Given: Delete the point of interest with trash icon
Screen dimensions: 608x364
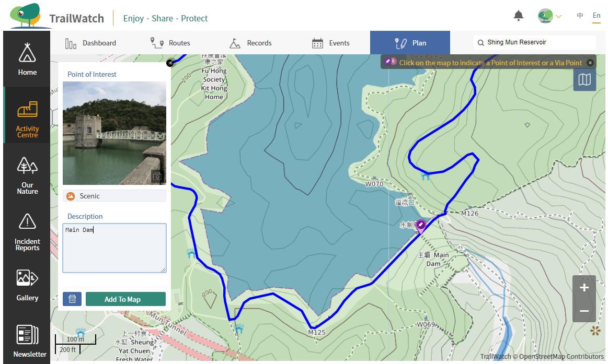Looking at the screenshot, I should [x=72, y=299].
